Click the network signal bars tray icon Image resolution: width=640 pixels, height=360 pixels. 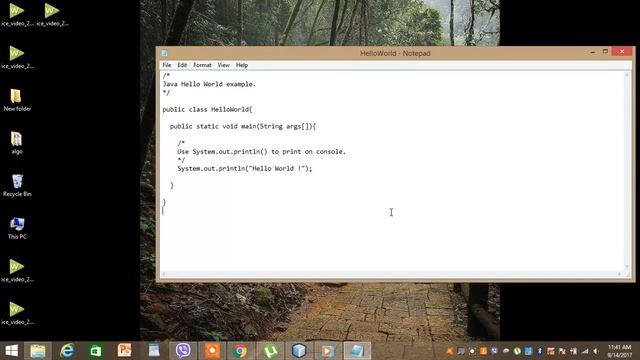point(585,351)
